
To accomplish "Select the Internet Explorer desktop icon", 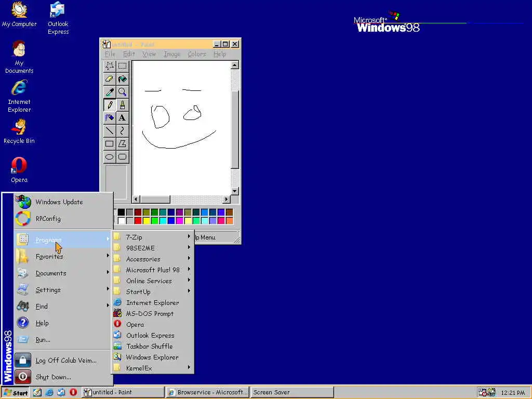I will tap(19, 96).
